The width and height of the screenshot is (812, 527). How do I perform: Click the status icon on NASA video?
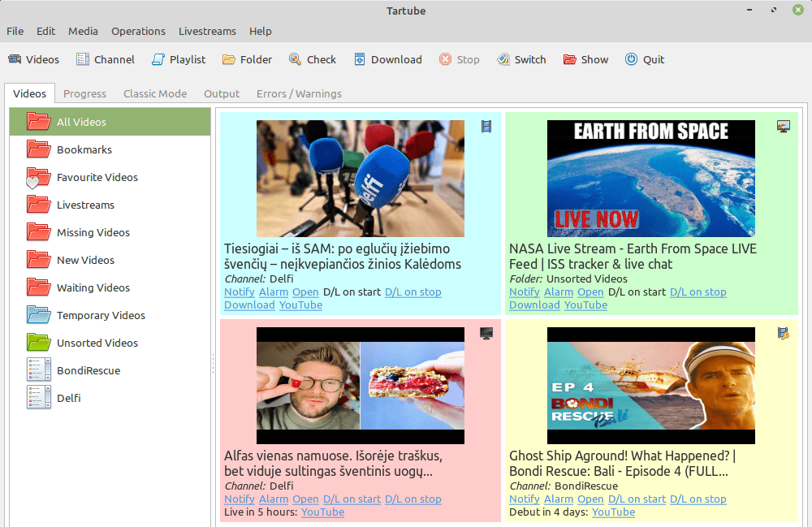783,126
